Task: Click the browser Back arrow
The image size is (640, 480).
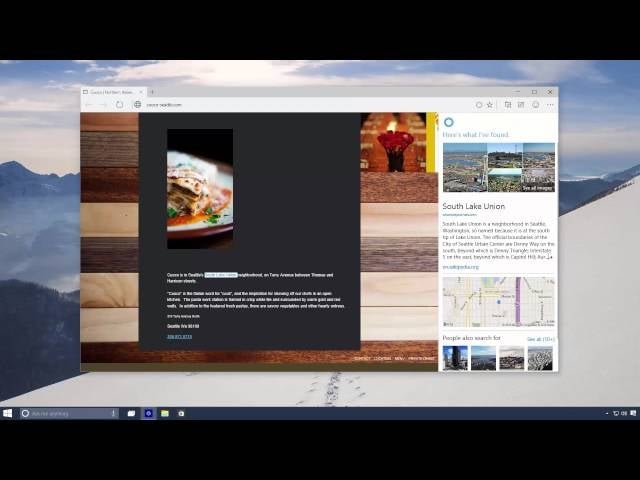Action: pos(89,104)
